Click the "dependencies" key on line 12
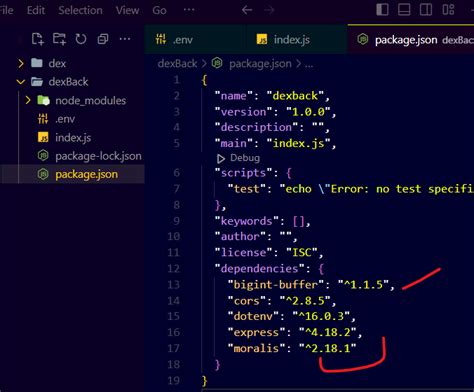Screen dimensions: 474x392 (x=259, y=269)
